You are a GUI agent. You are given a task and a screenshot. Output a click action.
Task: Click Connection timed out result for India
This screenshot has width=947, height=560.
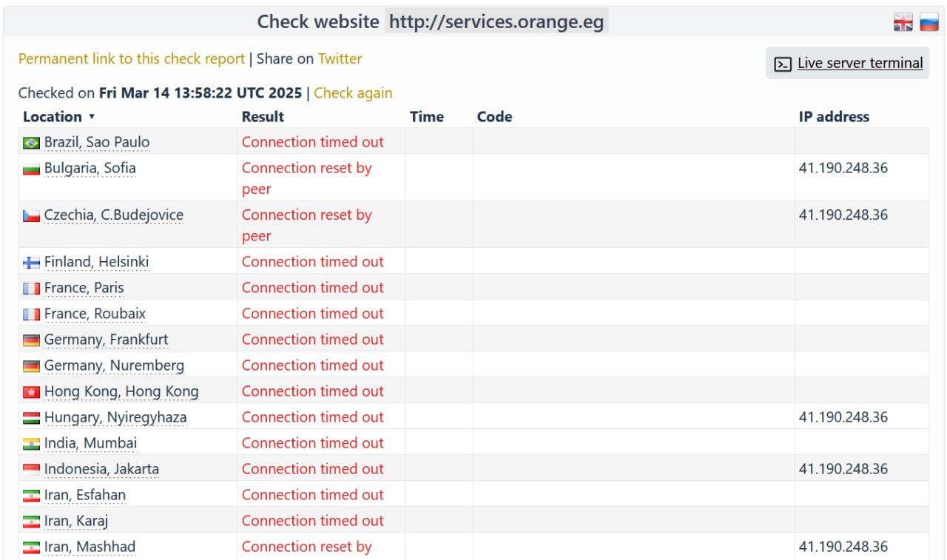click(313, 443)
